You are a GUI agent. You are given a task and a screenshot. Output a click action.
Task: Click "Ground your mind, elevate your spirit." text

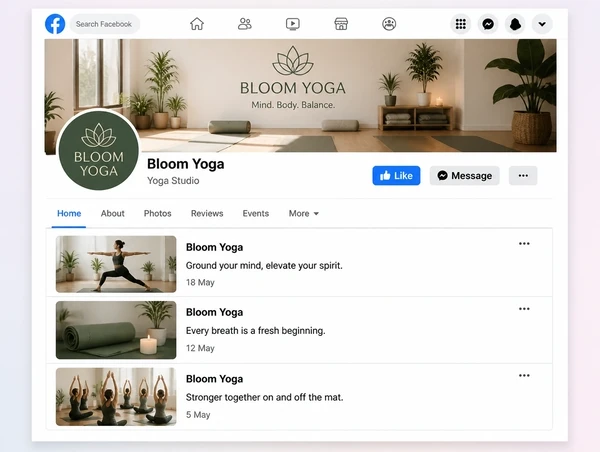click(264, 266)
